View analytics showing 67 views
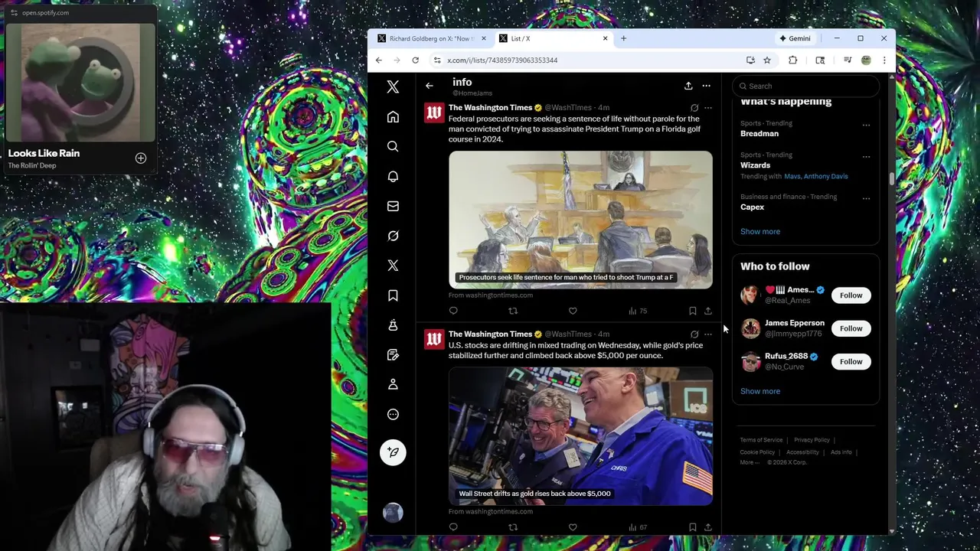 click(x=638, y=527)
